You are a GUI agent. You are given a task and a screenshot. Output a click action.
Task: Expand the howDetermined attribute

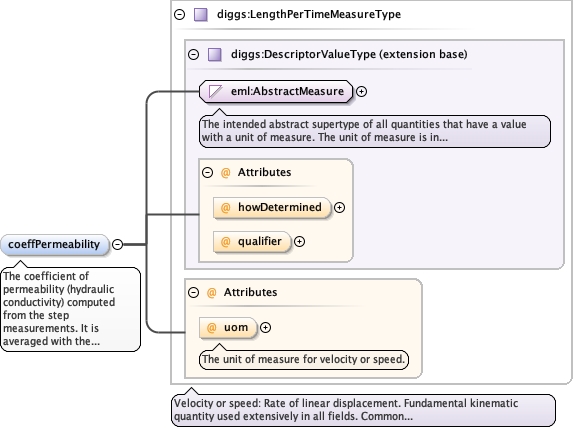pos(339,207)
